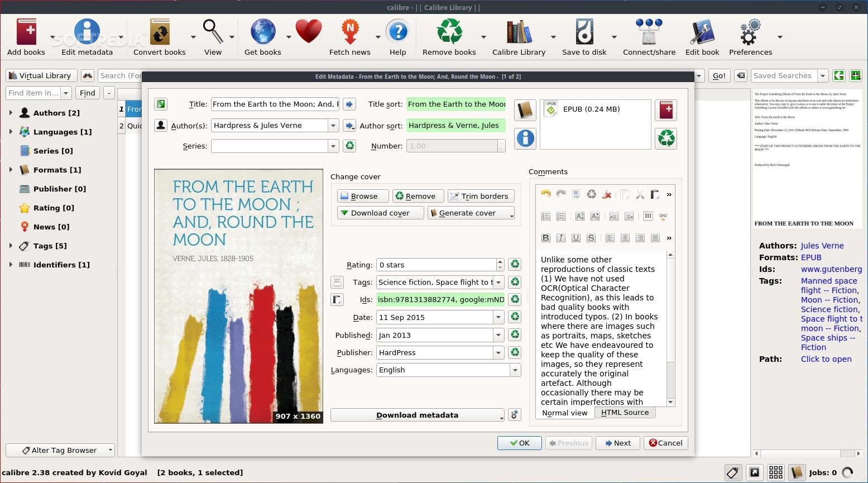Open the Author(s) dropdown arrow
The height and width of the screenshot is (483, 868).
coord(333,125)
